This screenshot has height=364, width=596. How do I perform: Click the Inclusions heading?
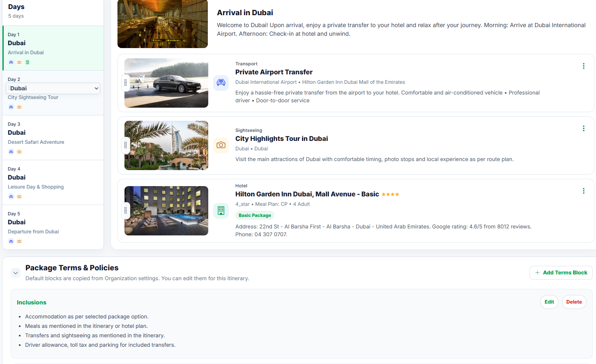pyautogui.click(x=32, y=302)
